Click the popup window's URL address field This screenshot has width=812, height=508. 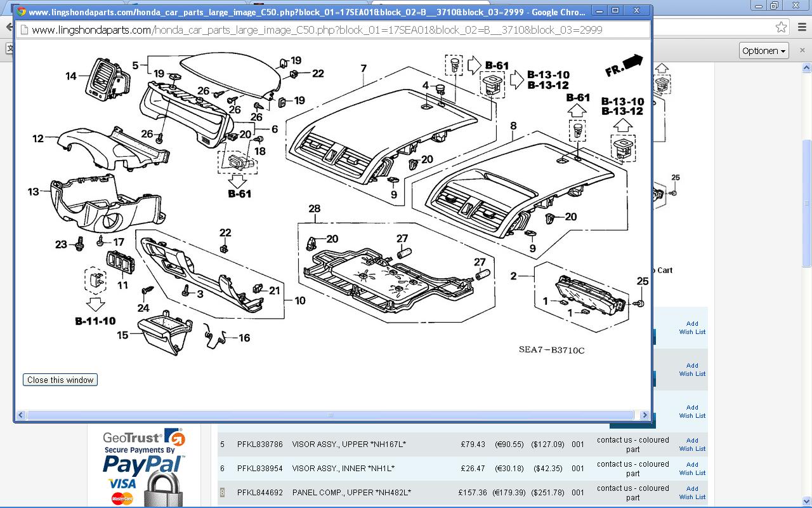317,30
